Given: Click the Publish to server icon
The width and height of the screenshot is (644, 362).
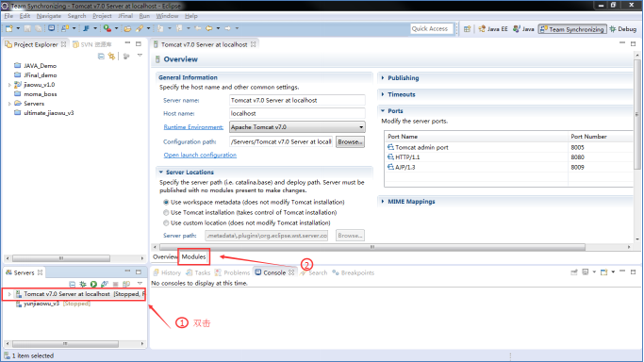Looking at the screenshot, I should tap(126, 284).
